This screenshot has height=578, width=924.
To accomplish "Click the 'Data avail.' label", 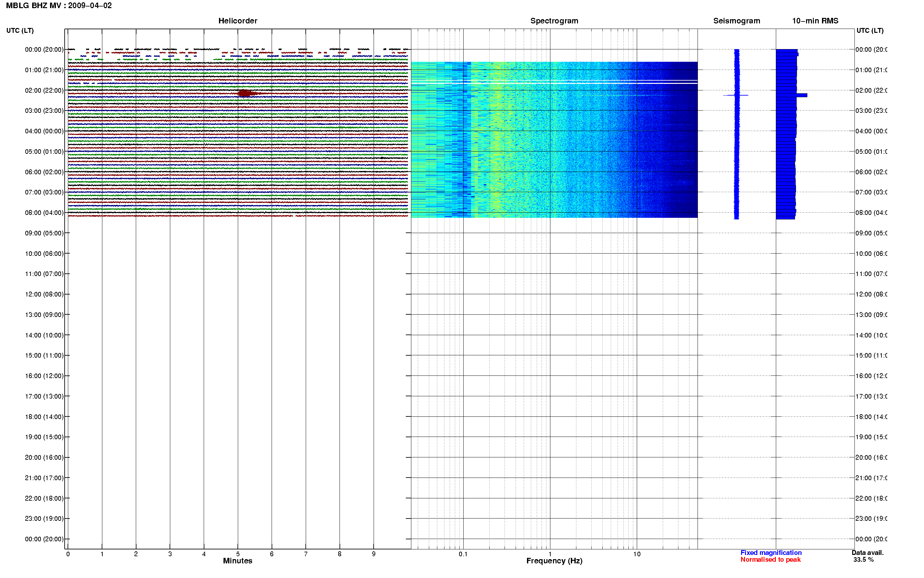I will pos(867,553).
